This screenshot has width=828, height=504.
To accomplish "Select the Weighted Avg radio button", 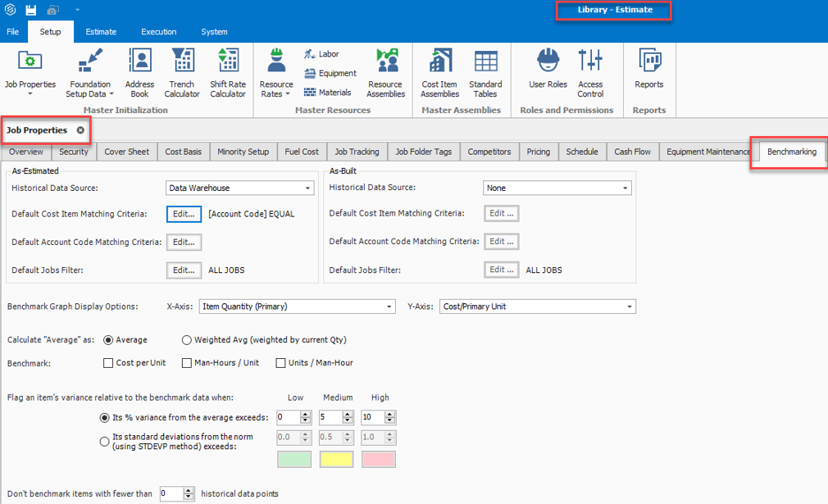I will [187, 341].
